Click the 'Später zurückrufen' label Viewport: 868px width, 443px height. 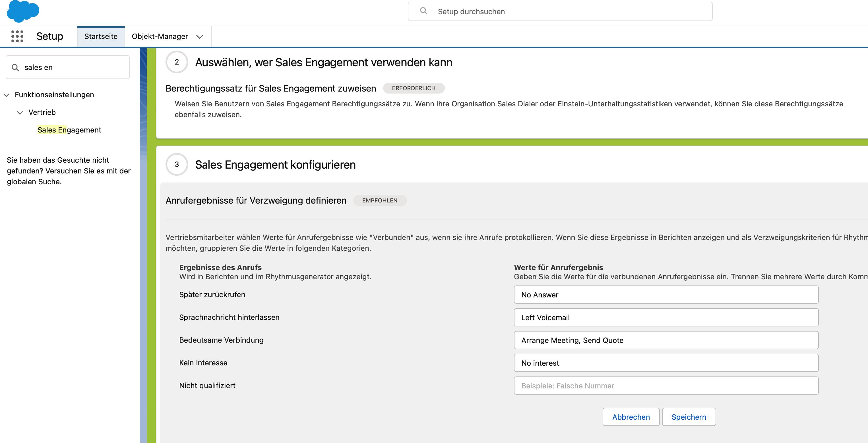[212, 295]
